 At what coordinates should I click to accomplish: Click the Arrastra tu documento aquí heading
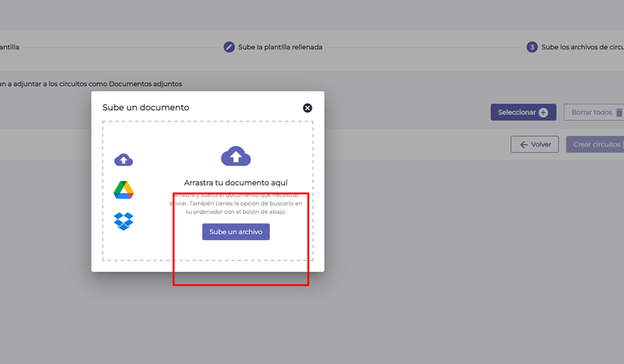[x=236, y=182]
